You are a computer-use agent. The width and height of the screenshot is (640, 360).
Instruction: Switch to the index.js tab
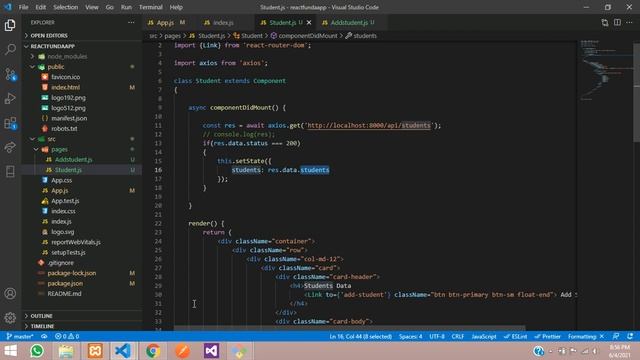[x=223, y=22]
